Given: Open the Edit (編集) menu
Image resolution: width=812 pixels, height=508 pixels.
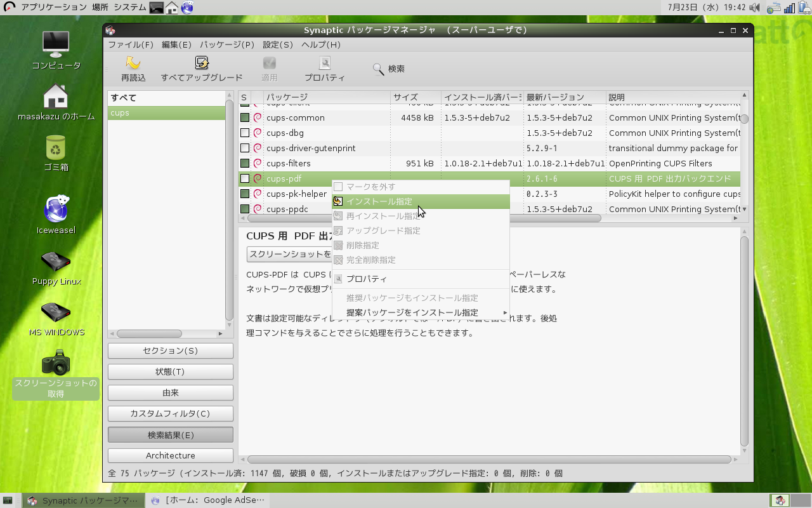Looking at the screenshot, I should (176, 44).
